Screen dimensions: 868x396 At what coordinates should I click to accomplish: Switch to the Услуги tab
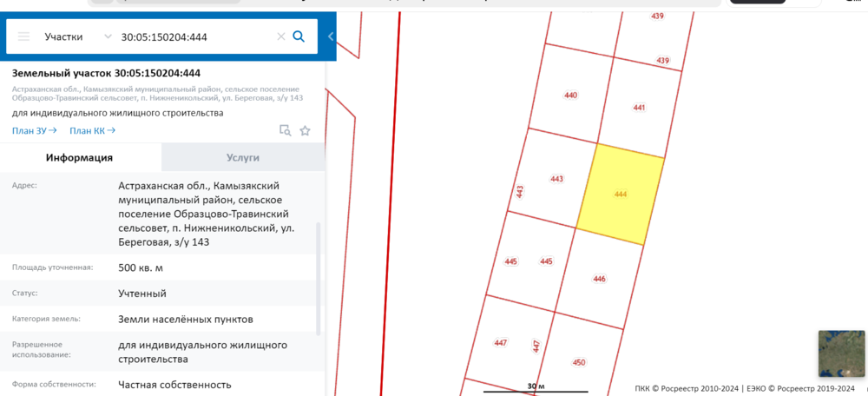(243, 157)
